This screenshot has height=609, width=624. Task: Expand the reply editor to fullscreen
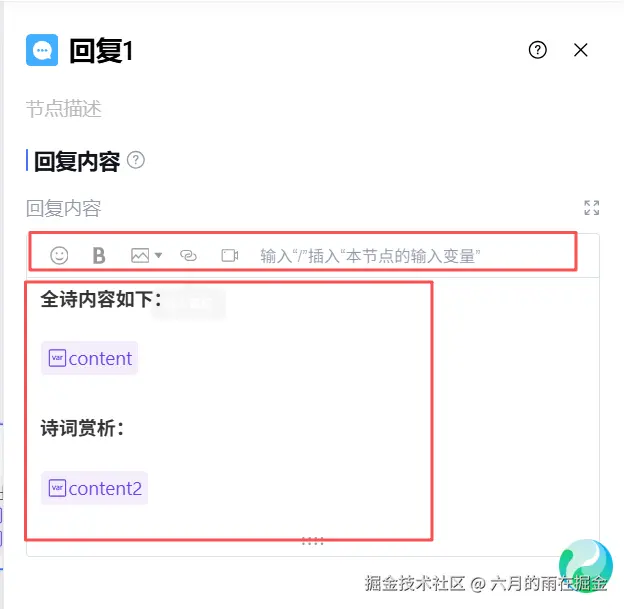[591, 207]
